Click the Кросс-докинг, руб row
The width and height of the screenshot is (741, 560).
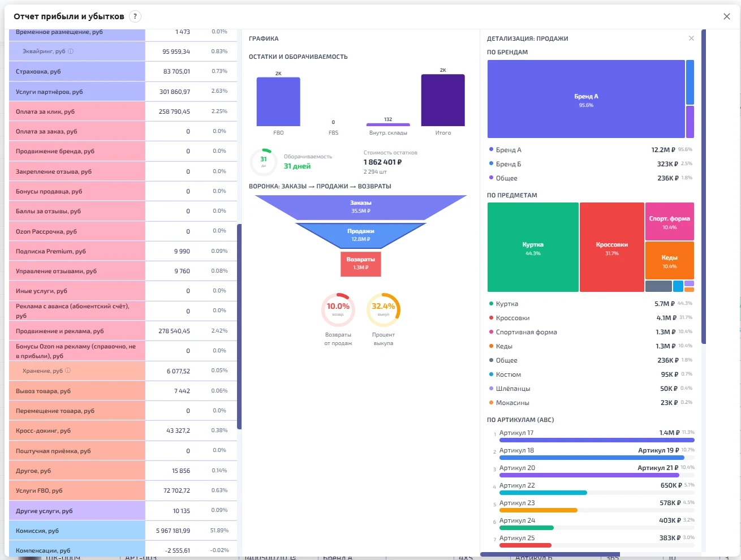(x=123, y=430)
